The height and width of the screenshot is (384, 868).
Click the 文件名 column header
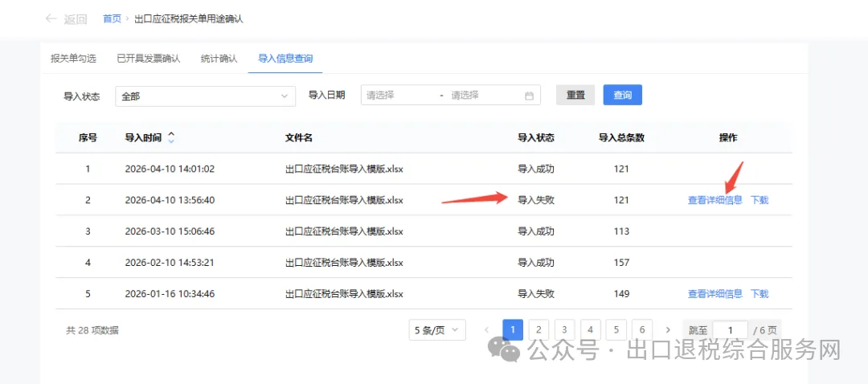coord(299,138)
